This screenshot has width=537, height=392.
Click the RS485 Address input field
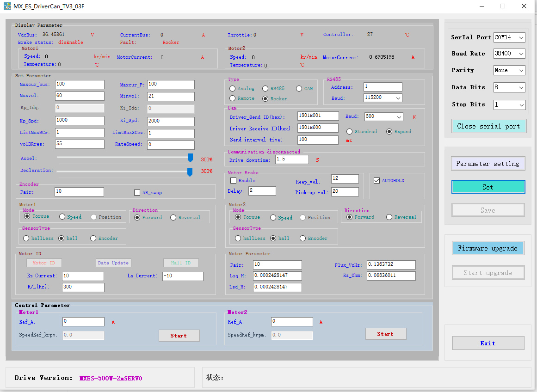[x=383, y=87]
